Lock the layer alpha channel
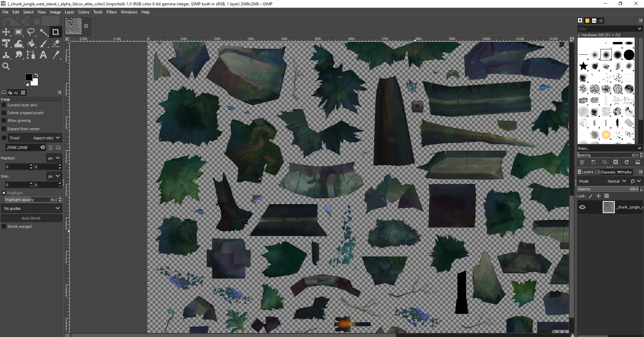The width and height of the screenshot is (644, 337). [606, 196]
